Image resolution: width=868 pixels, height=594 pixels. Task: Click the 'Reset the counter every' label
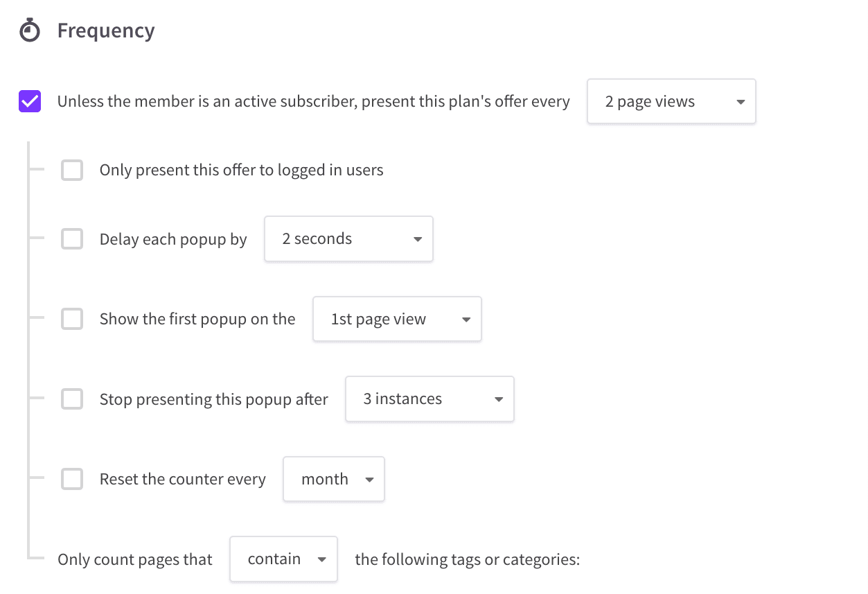pos(183,480)
